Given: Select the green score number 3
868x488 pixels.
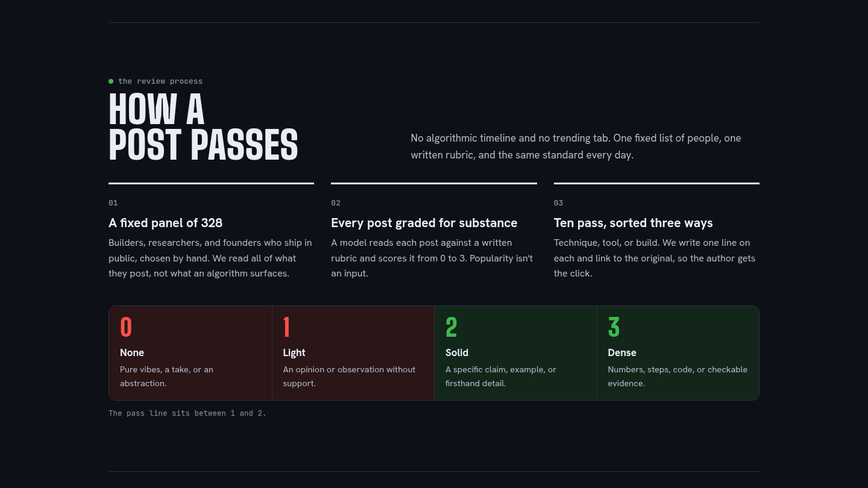Looking at the screenshot, I should click(x=614, y=327).
